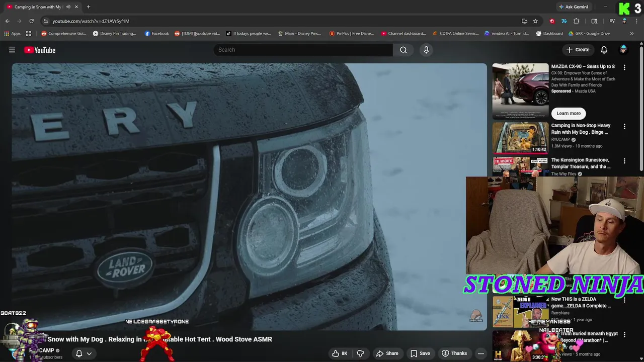Open a new browser tab
644x362 pixels.
coord(89,7)
